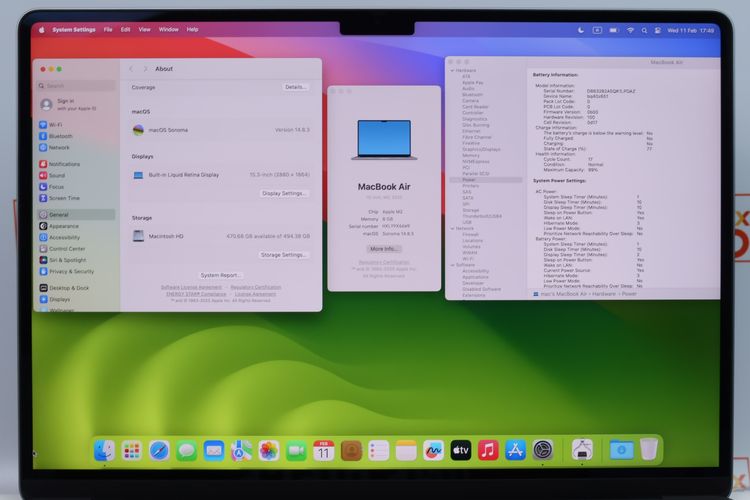Open Mail from the Dock
This screenshot has height=500, width=750.
pos(214,450)
